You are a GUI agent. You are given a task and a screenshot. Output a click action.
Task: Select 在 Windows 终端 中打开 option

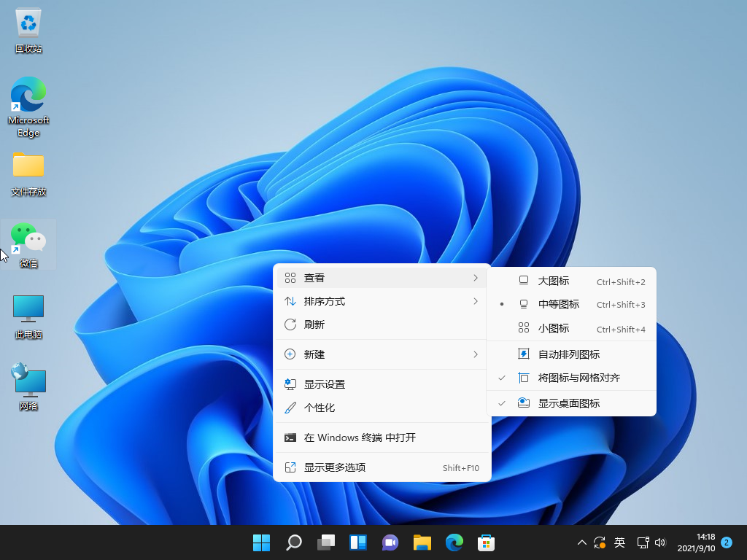[x=343, y=438]
